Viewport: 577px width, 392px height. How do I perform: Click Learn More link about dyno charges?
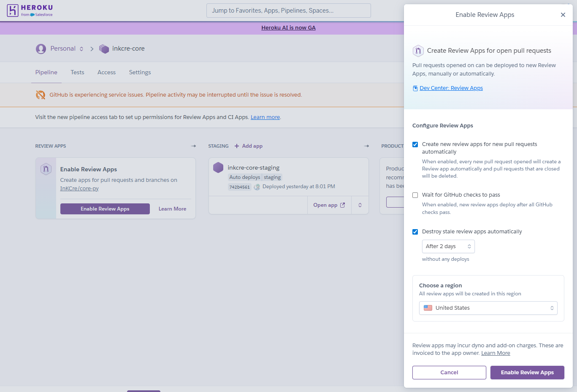(496, 353)
